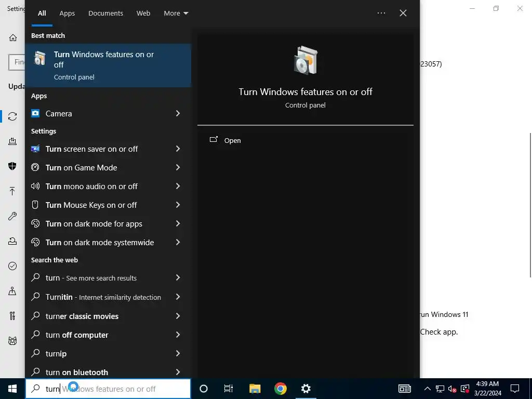
Task: Click the Windows Insider cat icon in Settings sidebar
Action: [x=12, y=341]
